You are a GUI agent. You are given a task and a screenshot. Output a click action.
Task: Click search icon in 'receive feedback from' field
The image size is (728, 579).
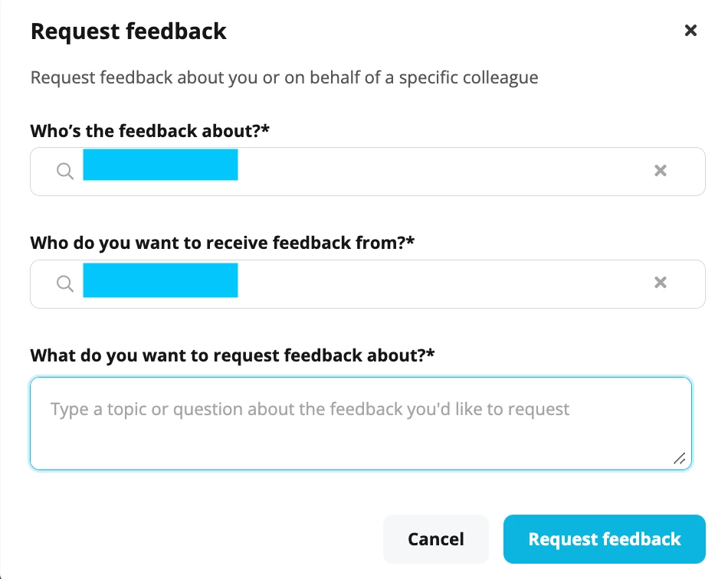[x=65, y=283]
